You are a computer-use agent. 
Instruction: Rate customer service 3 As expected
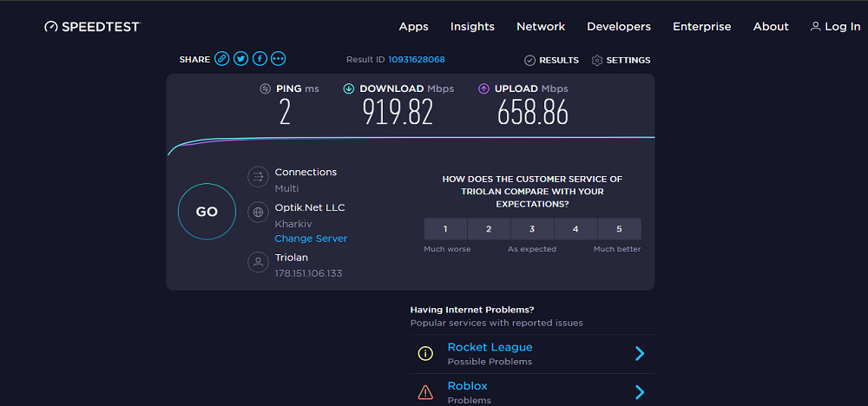[532, 229]
